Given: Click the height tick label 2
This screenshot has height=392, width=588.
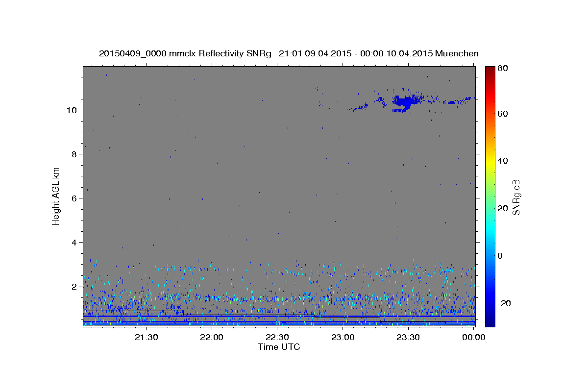Looking at the screenshot, I should 74,286.
